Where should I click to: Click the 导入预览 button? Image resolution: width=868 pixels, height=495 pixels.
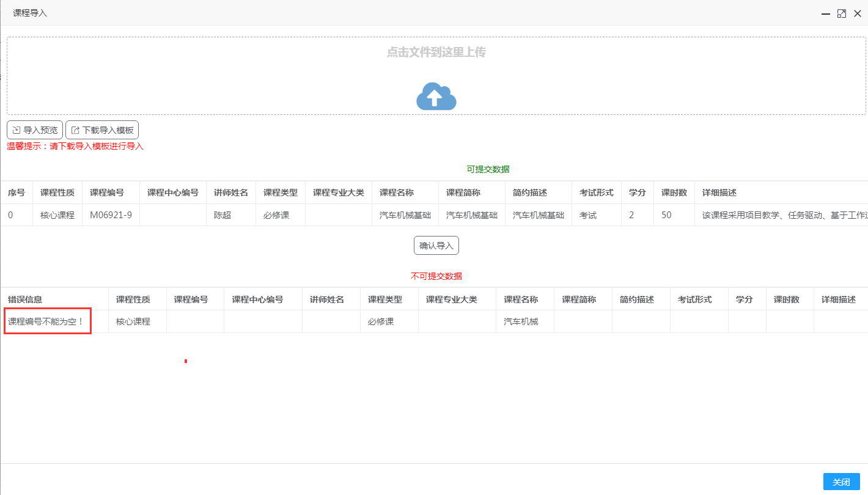pyautogui.click(x=35, y=130)
